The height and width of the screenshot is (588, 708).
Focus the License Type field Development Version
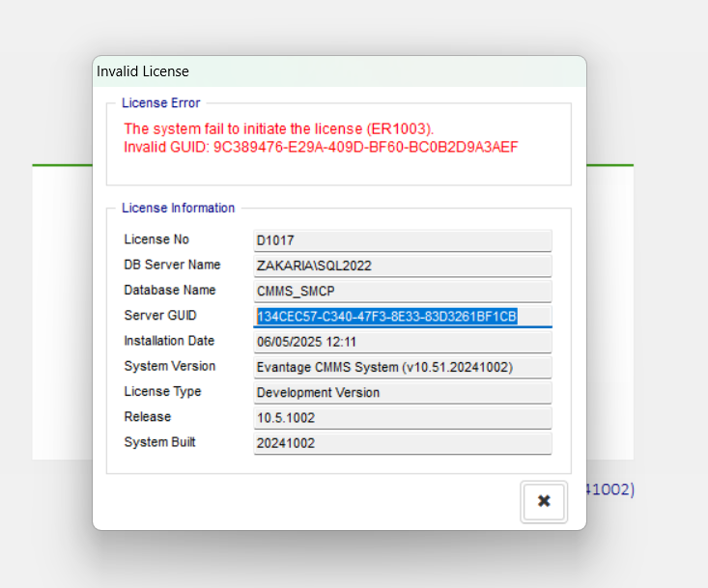point(402,392)
